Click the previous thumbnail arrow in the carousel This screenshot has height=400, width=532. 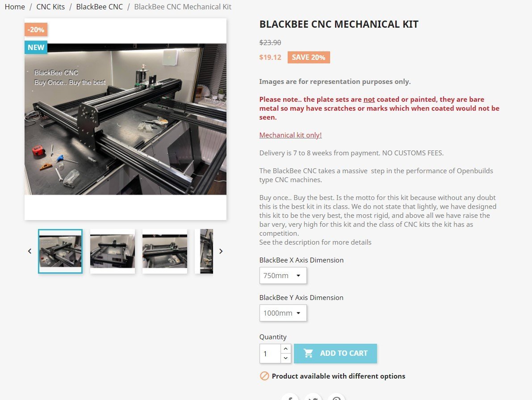click(29, 251)
